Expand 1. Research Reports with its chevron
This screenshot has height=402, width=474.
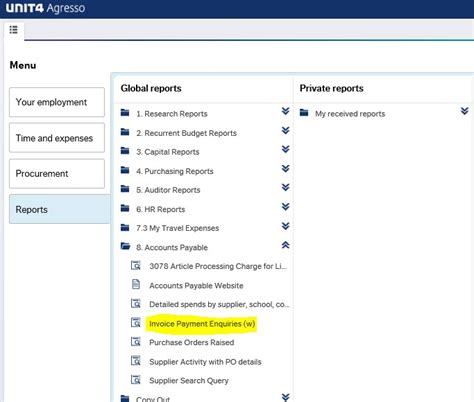point(285,111)
